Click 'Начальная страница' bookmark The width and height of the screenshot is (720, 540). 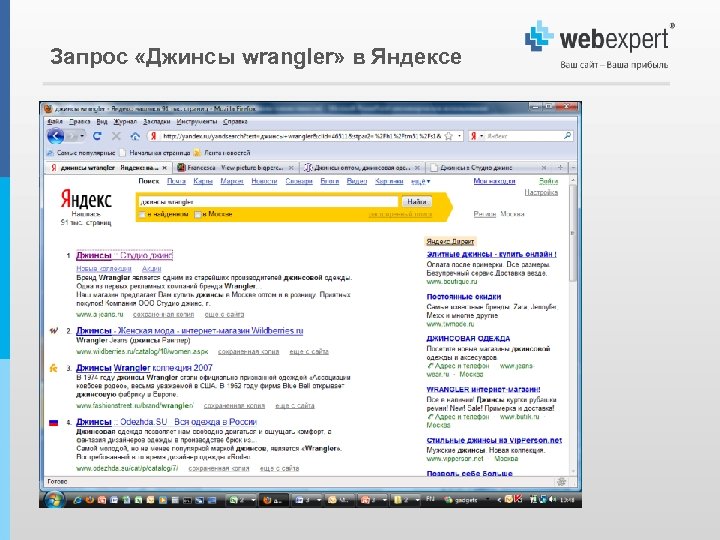click(154, 153)
